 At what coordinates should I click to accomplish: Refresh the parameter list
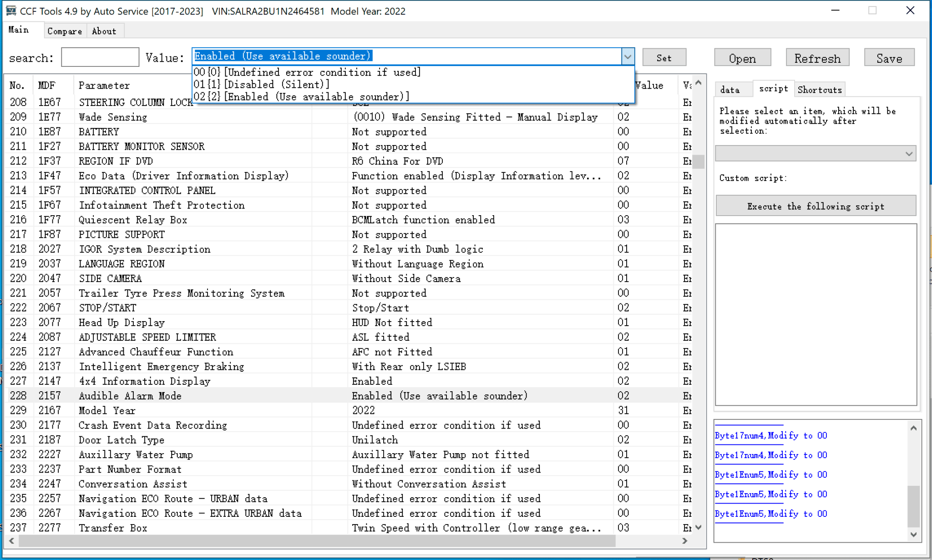pyautogui.click(x=817, y=57)
